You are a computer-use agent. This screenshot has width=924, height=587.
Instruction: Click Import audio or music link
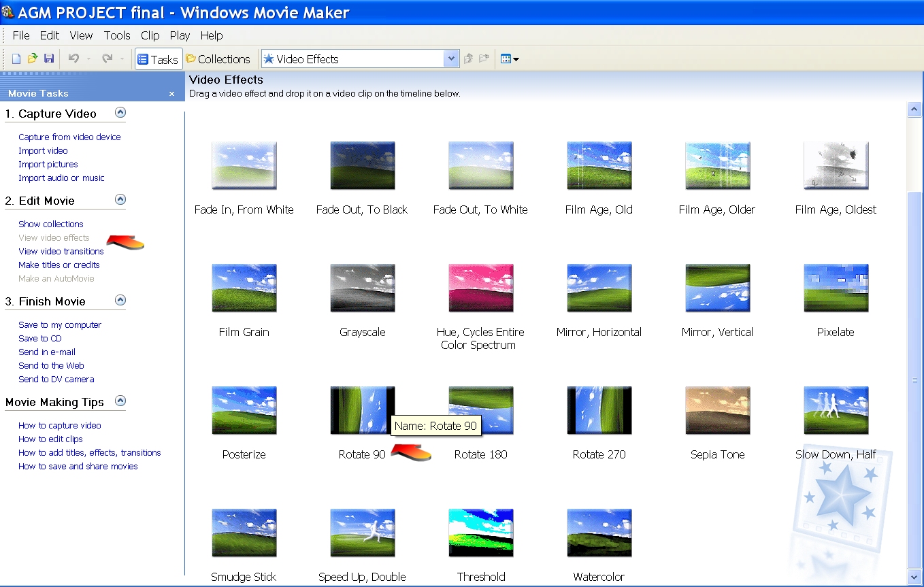[61, 178]
